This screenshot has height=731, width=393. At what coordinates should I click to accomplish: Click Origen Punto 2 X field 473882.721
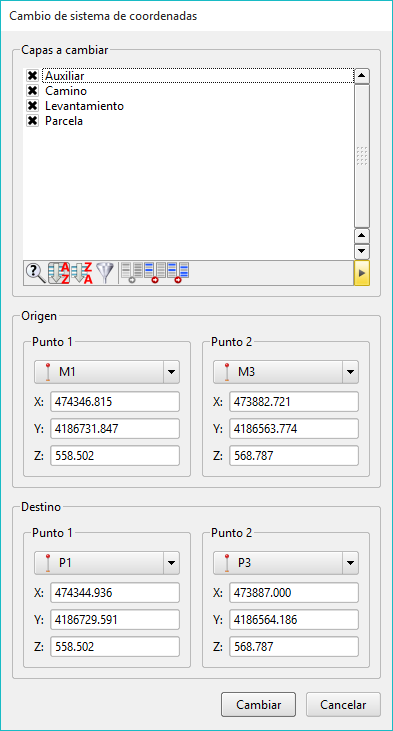[294, 402]
